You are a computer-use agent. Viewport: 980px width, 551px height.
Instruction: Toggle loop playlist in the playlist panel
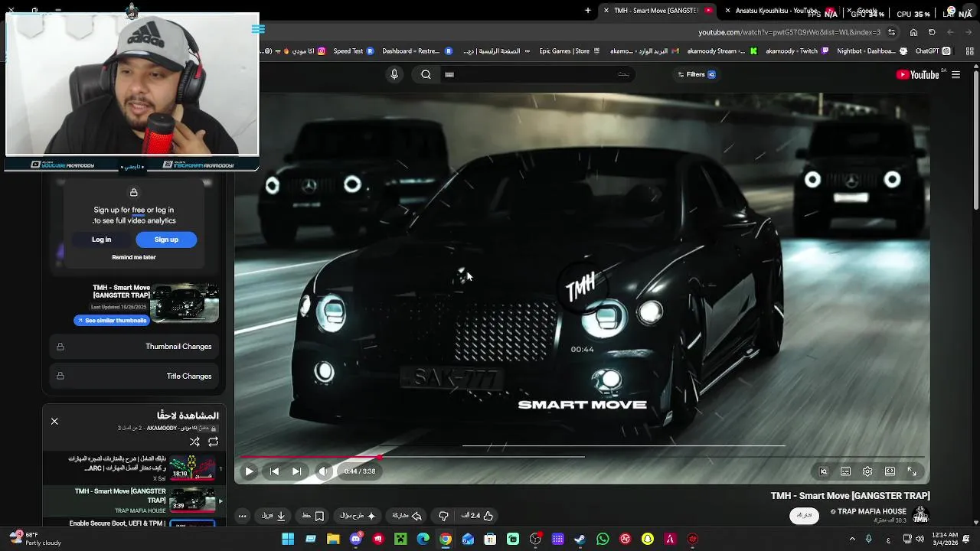[214, 442]
